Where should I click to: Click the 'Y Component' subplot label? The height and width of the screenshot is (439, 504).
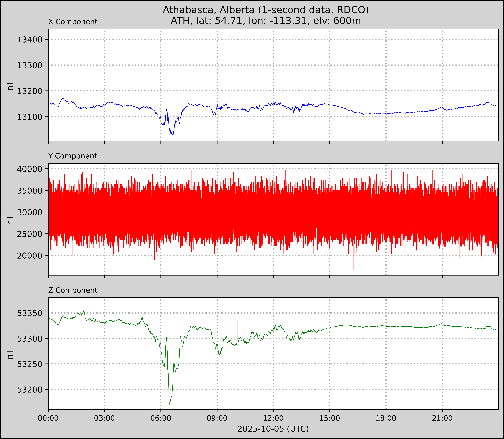tap(73, 156)
